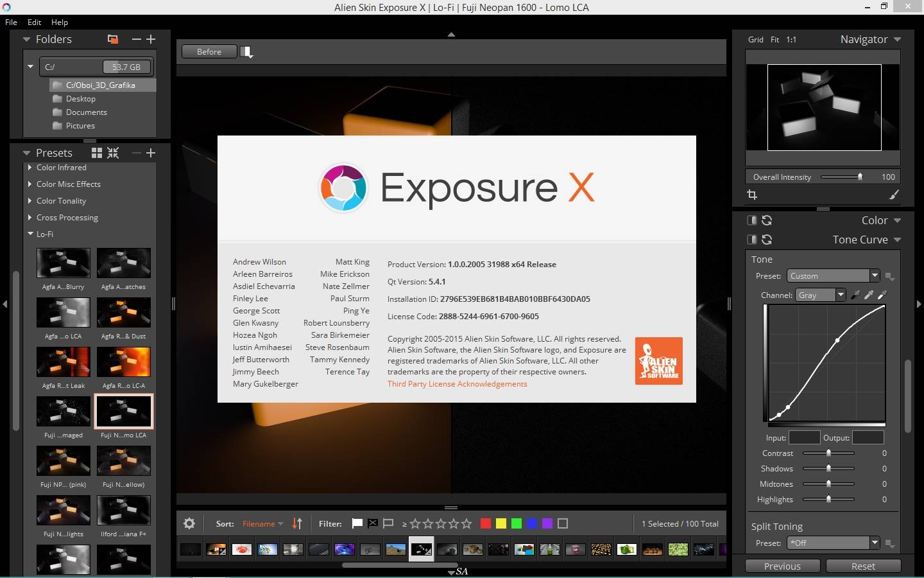Set Navigator zoom to Fit

pyautogui.click(x=774, y=40)
